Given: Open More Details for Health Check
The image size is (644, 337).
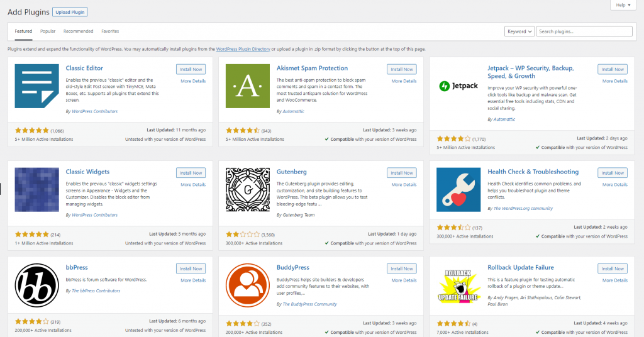Looking at the screenshot, I should [x=615, y=185].
